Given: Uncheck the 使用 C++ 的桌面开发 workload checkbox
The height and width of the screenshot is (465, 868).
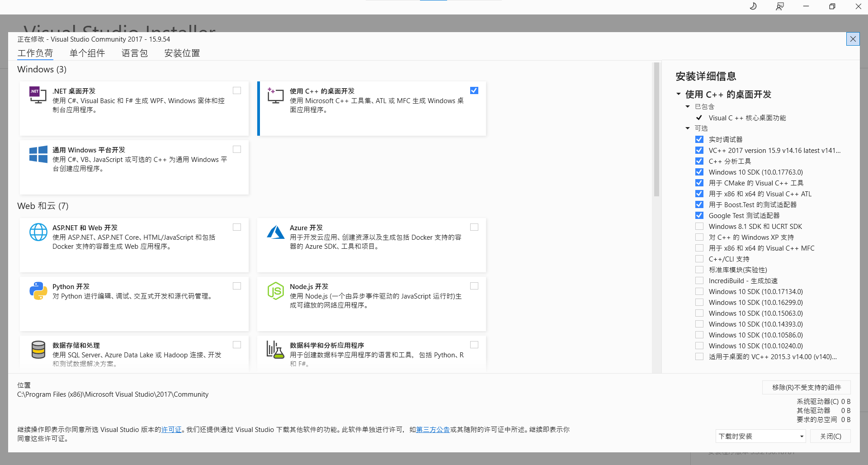Looking at the screenshot, I should click(x=474, y=90).
